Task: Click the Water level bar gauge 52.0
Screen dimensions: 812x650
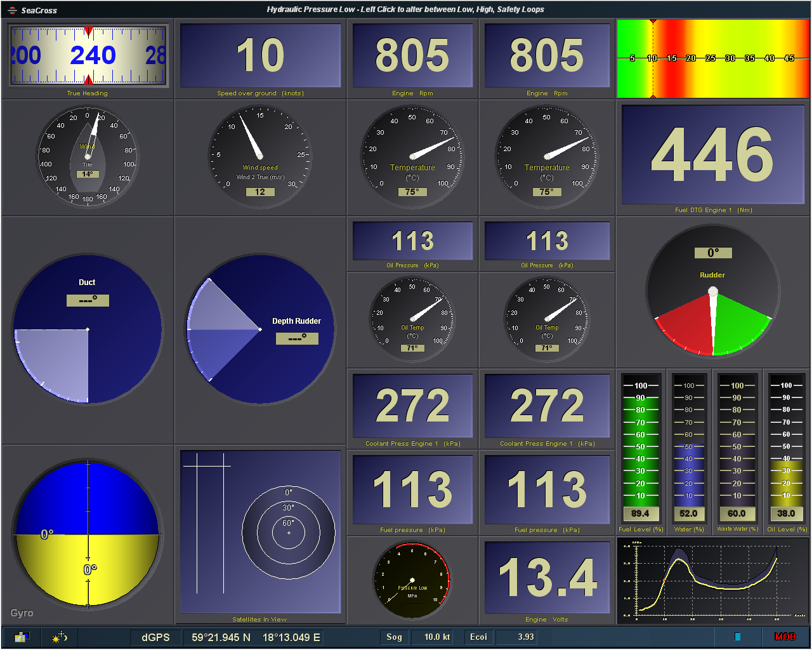Action: click(688, 448)
